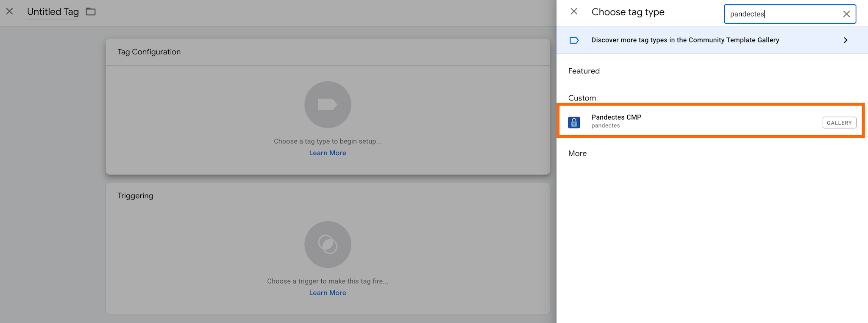The height and width of the screenshot is (323, 868).
Task: Click the Custom section label
Action: (x=582, y=98)
